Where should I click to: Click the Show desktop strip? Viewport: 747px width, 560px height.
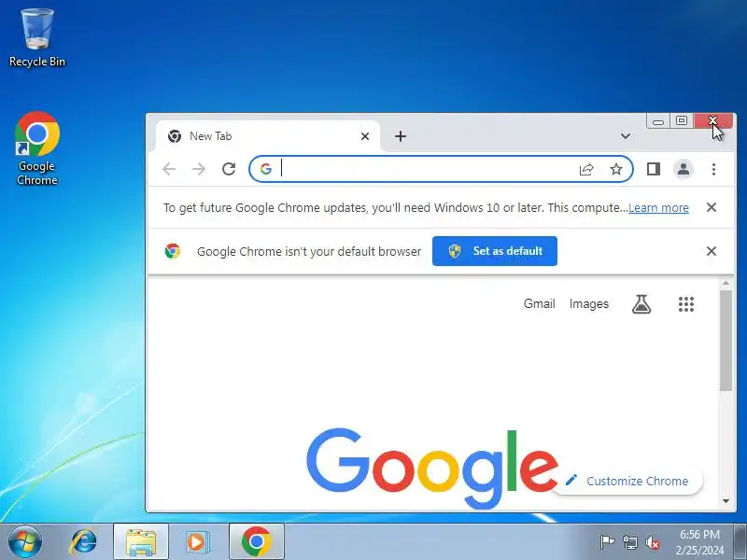pos(740,542)
